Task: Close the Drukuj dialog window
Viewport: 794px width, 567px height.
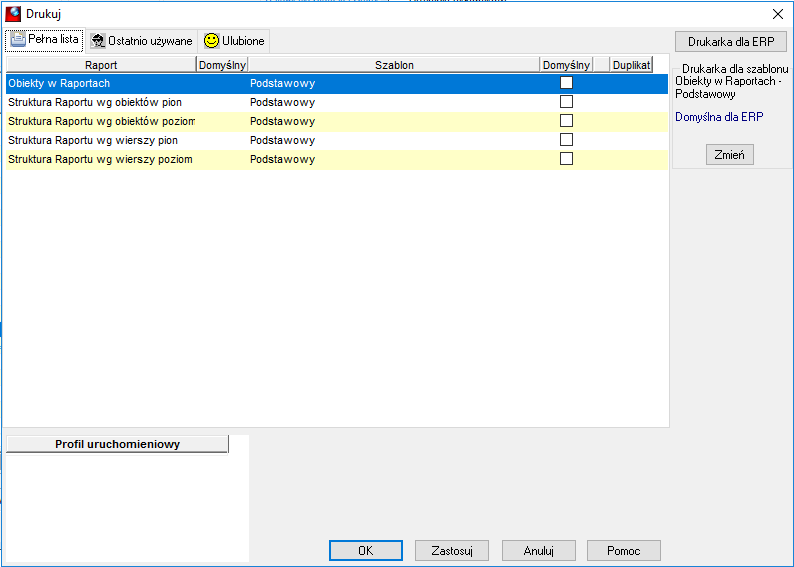Action: pyautogui.click(x=778, y=14)
